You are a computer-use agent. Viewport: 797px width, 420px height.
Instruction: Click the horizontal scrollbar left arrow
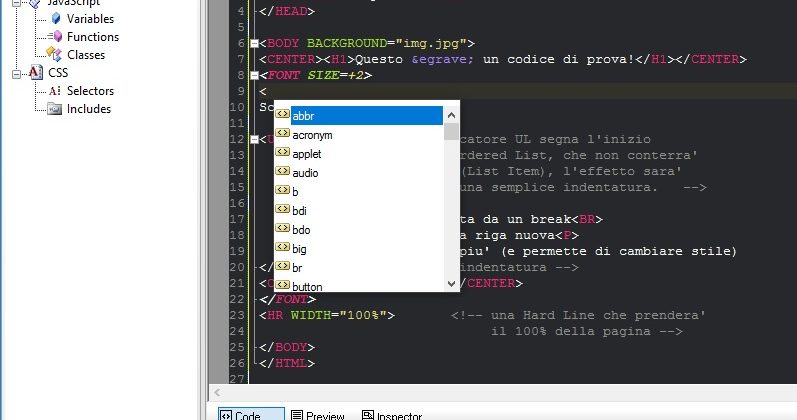[x=218, y=393]
